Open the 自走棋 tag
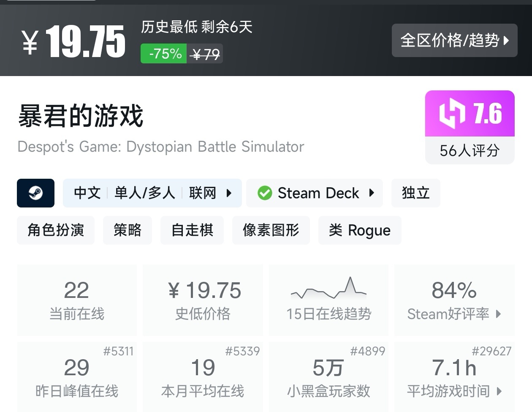The image size is (532, 412). coord(192,230)
